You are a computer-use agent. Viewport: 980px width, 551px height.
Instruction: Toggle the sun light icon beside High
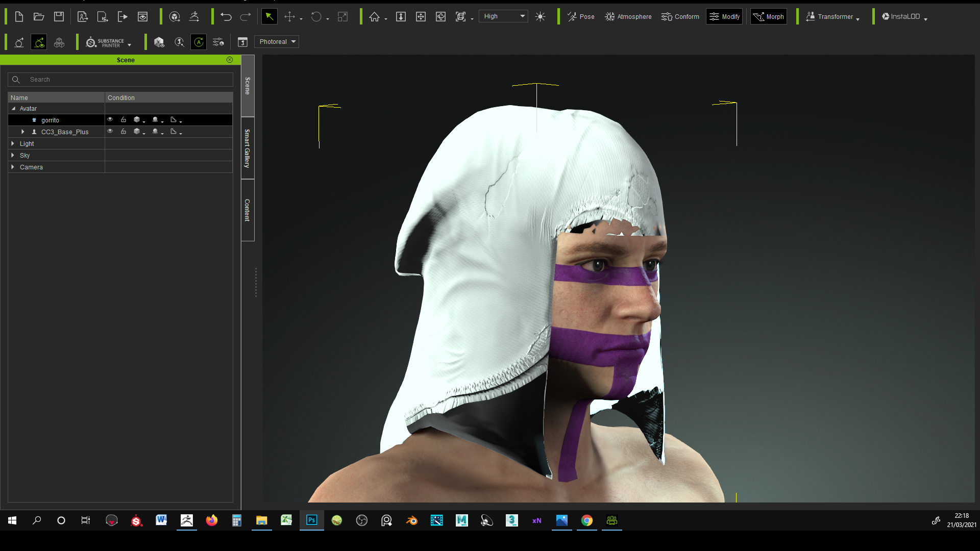[x=541, y=17]
